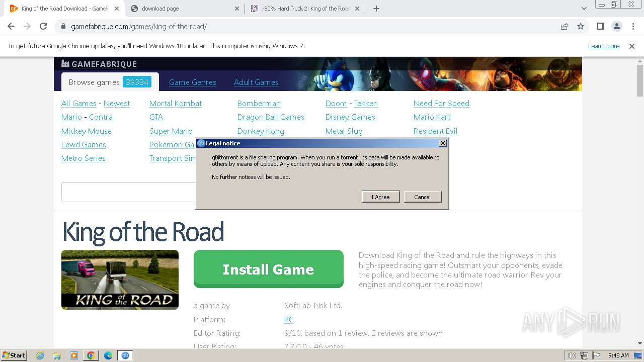Click the volume speaker tray icon

point(572,355)
